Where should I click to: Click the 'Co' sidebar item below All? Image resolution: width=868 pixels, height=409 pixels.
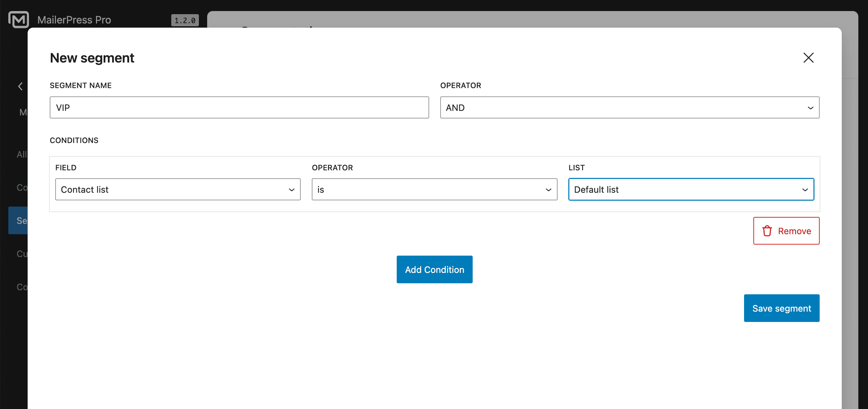pyautogui.click(x=21, y=187)
